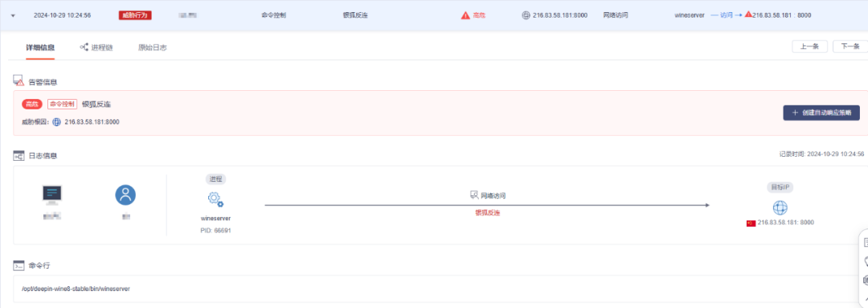Image resolution: width=868 pixels, height=308 pixels.
Task: Click the 命令控制 outlined tag in alert box
Action: [63, 105]
